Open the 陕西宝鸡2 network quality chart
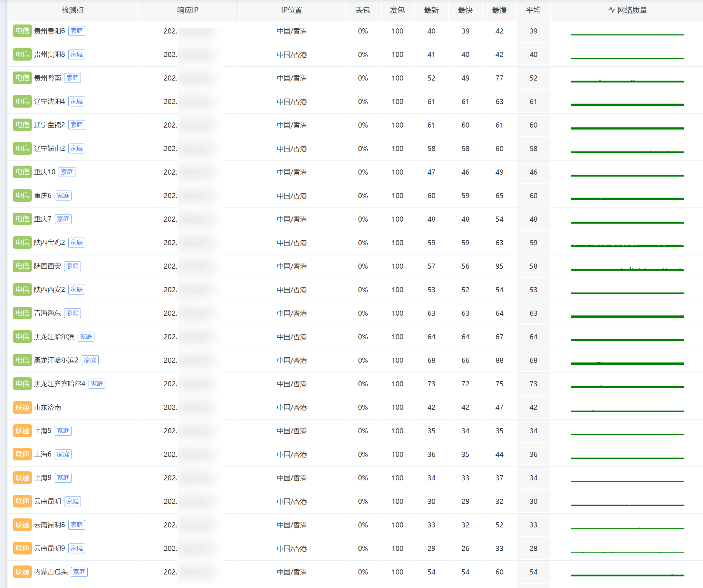The height and width of the screenshot is (588, 703). coord(627,246)
